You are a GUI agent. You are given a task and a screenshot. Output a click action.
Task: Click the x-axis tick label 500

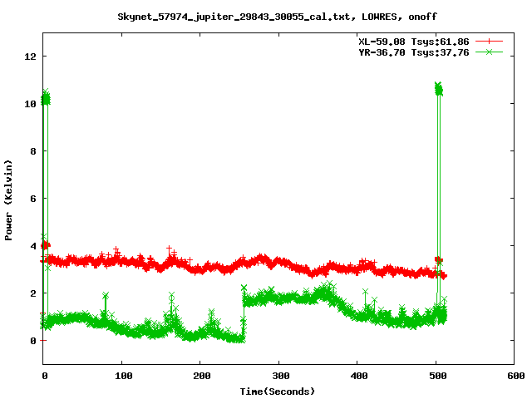tap(438, 376)
